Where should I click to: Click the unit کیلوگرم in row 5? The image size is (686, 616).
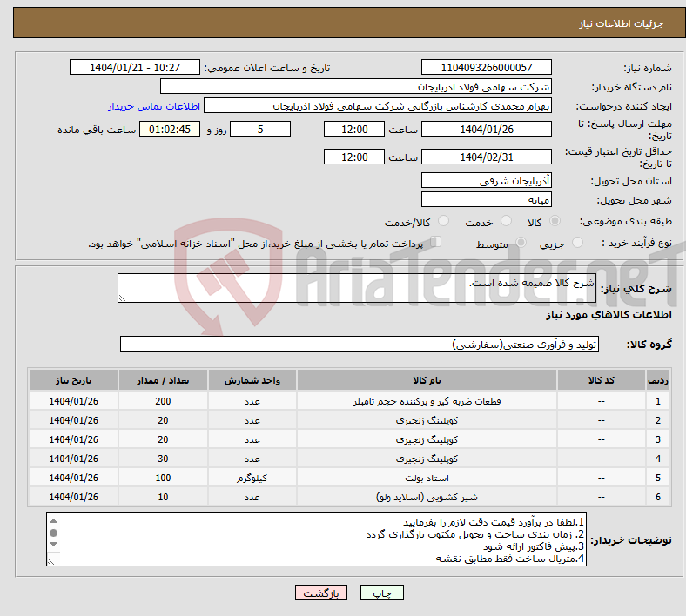(252, 478)
